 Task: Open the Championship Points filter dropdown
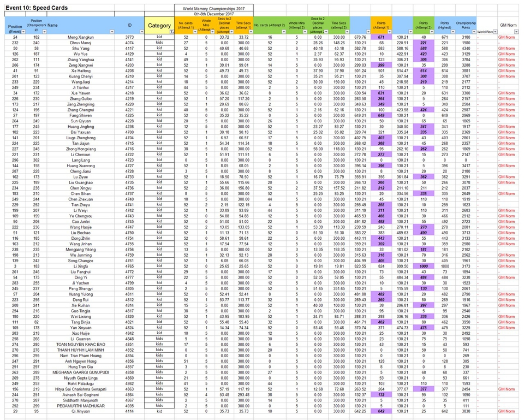click(x=474, y=32)
